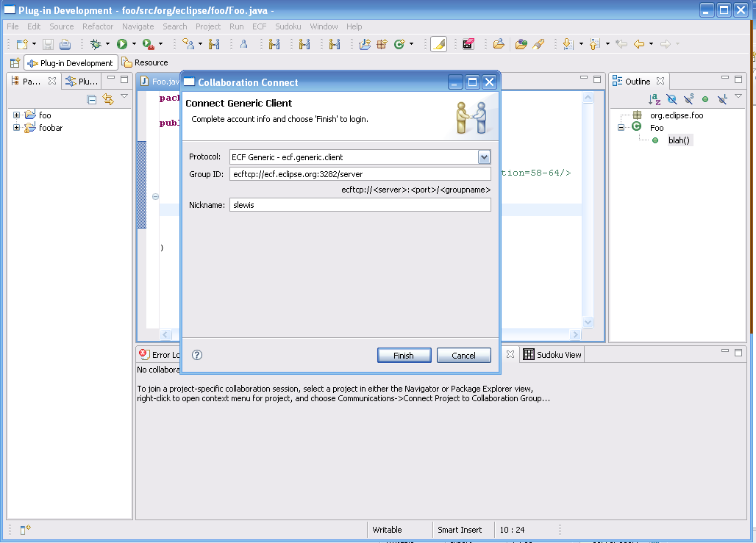Minimize the Package Explorer panel
The image size is (756, 543).
pos(111,78)
